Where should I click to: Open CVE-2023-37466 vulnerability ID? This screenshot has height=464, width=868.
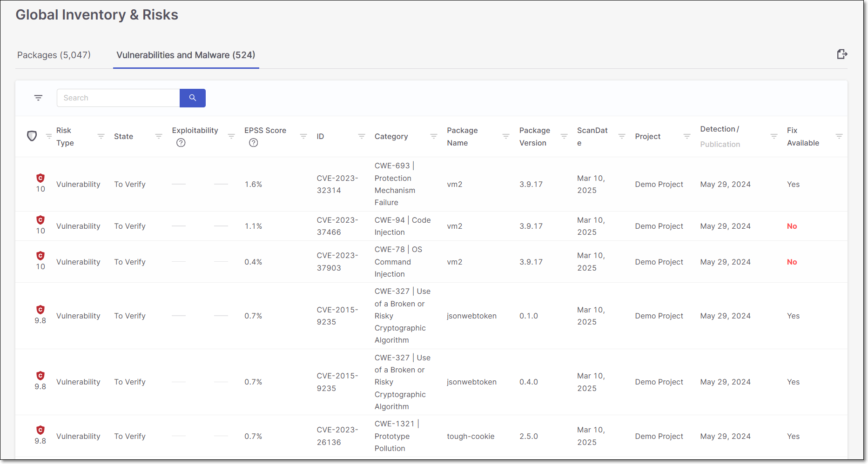tap(337, 226)
